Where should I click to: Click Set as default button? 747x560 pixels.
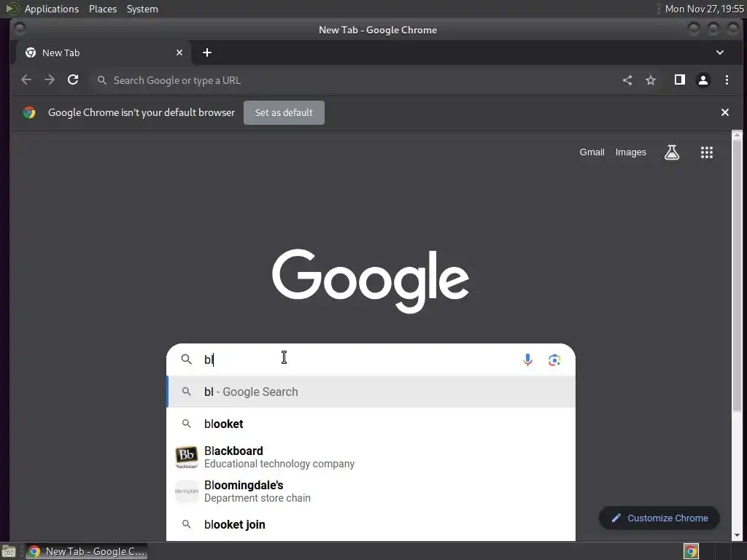click(x=284, y=112)
